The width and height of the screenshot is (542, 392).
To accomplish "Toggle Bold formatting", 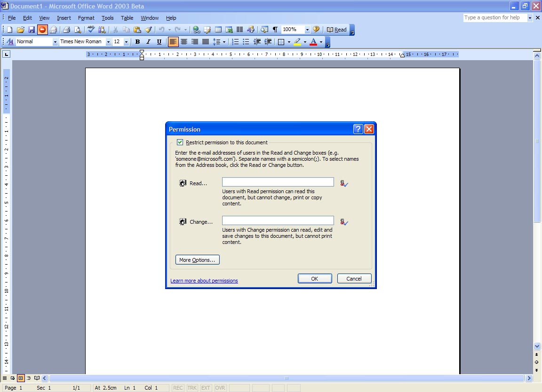I will point(137,42).
